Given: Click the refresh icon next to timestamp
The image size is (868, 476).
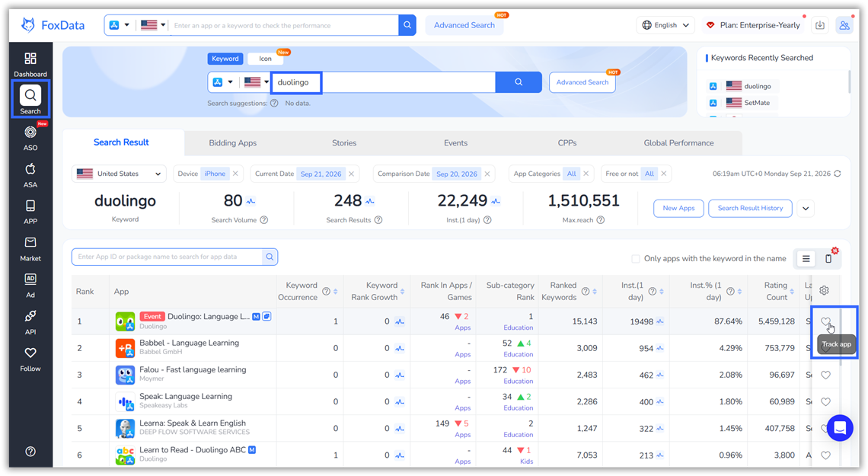Looking at the screenshot, I should (x=838, y=173).
